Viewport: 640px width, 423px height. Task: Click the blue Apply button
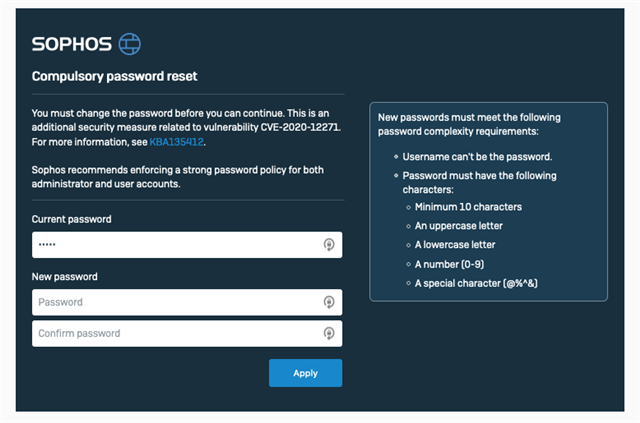tap(305, 373)
